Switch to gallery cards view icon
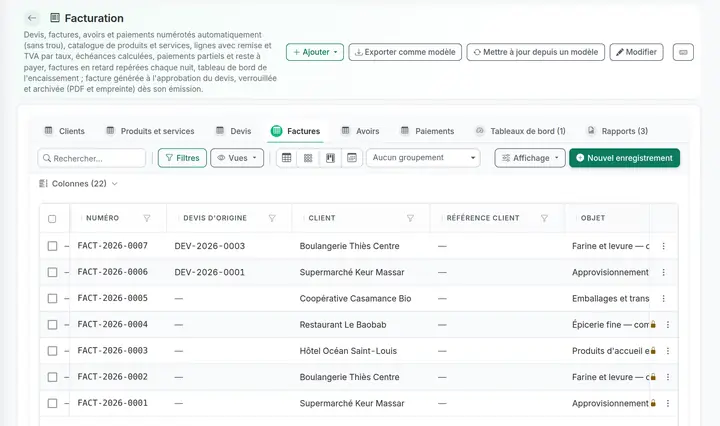Image resolution: width=720 pixels, height=426 pixels. click(x=308, y=158)
